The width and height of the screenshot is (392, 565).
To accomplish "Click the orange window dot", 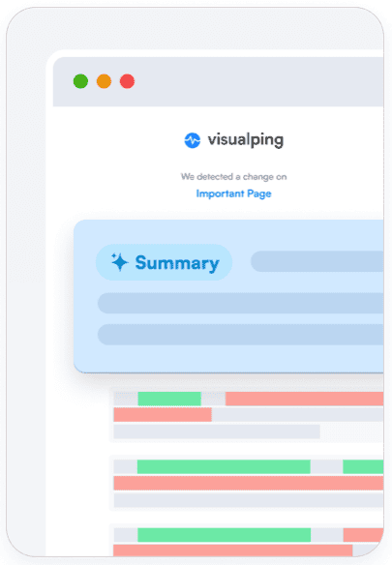I will 104,81.
